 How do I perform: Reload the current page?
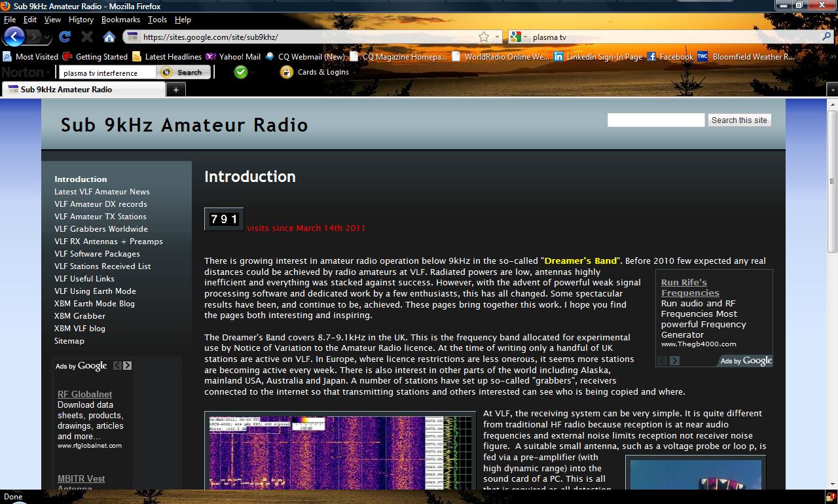(65, 37)
